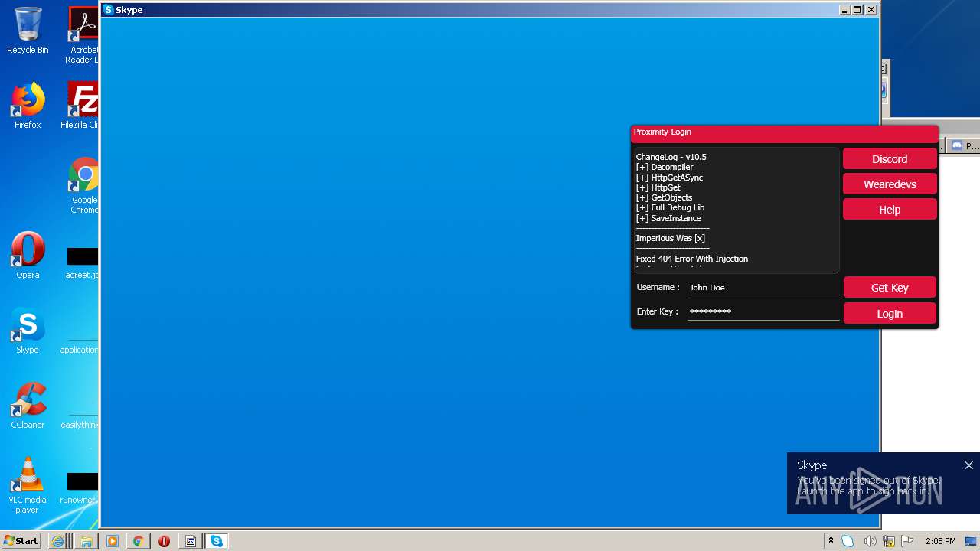Open Windows Explorer folder on taskbar

86,541
